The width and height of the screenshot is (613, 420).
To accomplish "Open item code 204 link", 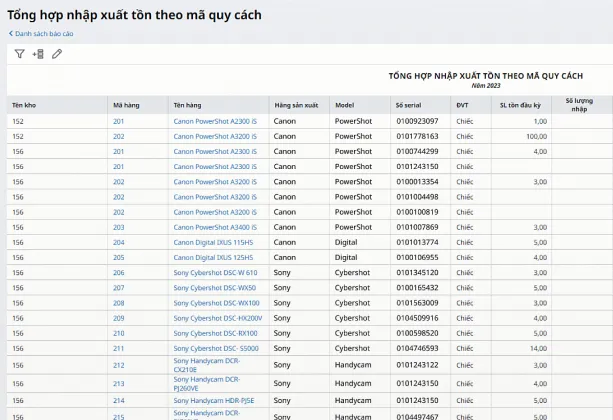I will click(x=119, y=242).
